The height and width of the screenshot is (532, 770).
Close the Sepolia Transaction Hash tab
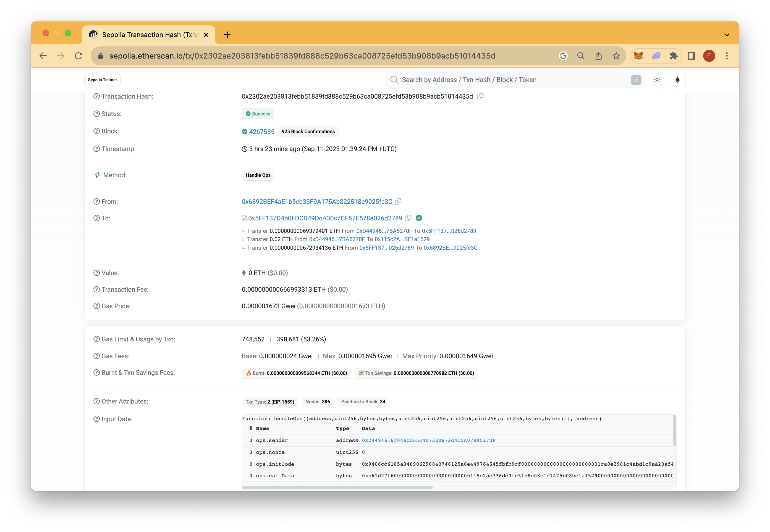click(x=206, y=35)
